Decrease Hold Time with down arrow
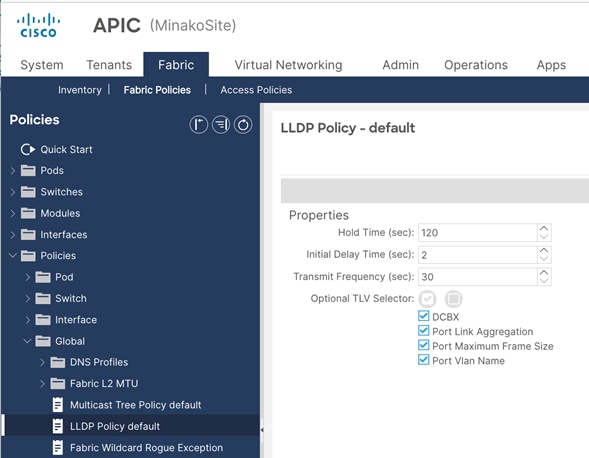This screenshot has width=589, height=458. coord(544,237)
